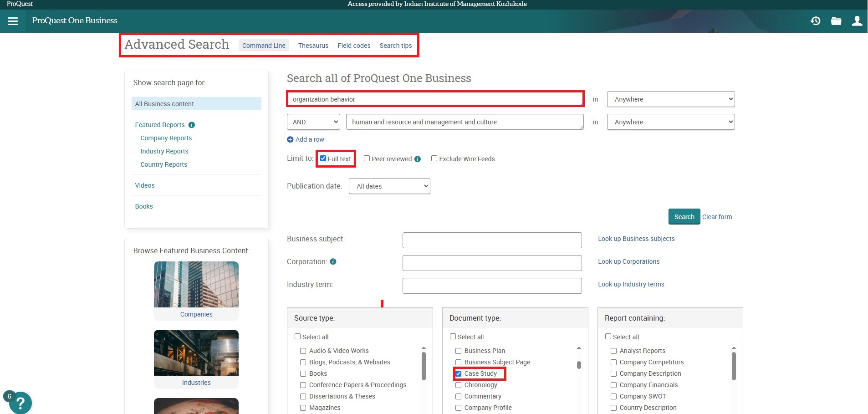Image resolution: width=868 pixels, height=414 pixels.
Task: Click the user account profile icon
Action: [x=857, y=21]
